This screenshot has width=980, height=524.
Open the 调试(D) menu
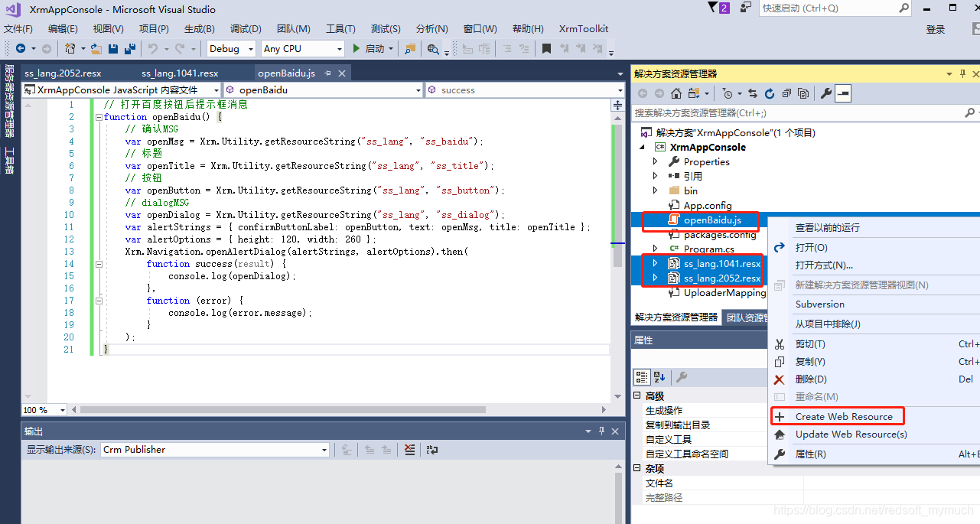point(246,28)
